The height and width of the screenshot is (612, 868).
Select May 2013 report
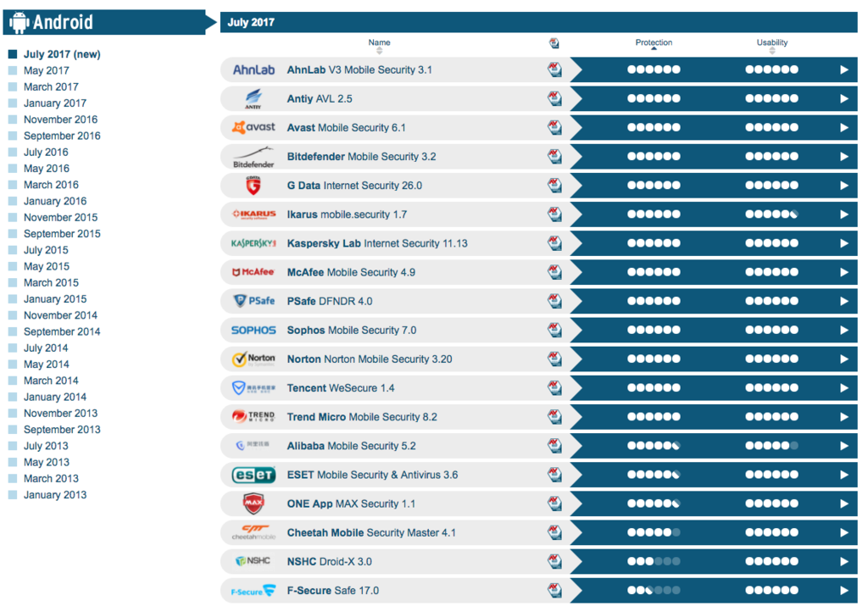[47, 462]
